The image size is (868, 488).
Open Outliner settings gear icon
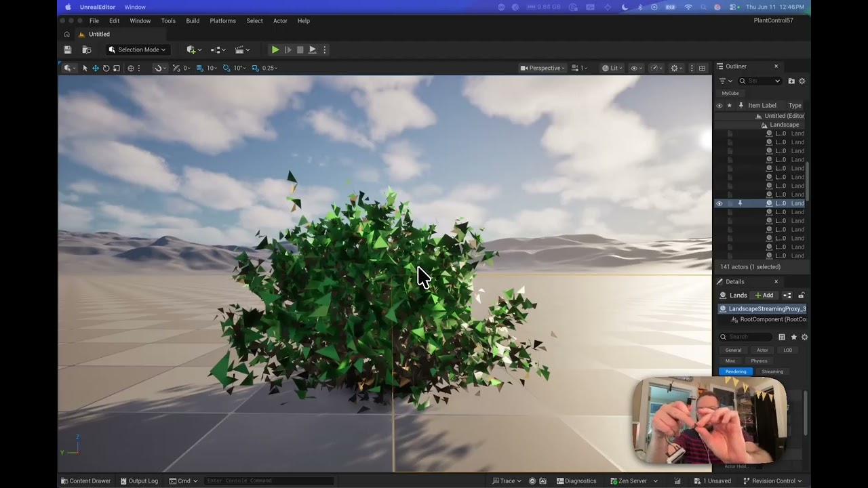pyautogui.click(x=802, y=81)
